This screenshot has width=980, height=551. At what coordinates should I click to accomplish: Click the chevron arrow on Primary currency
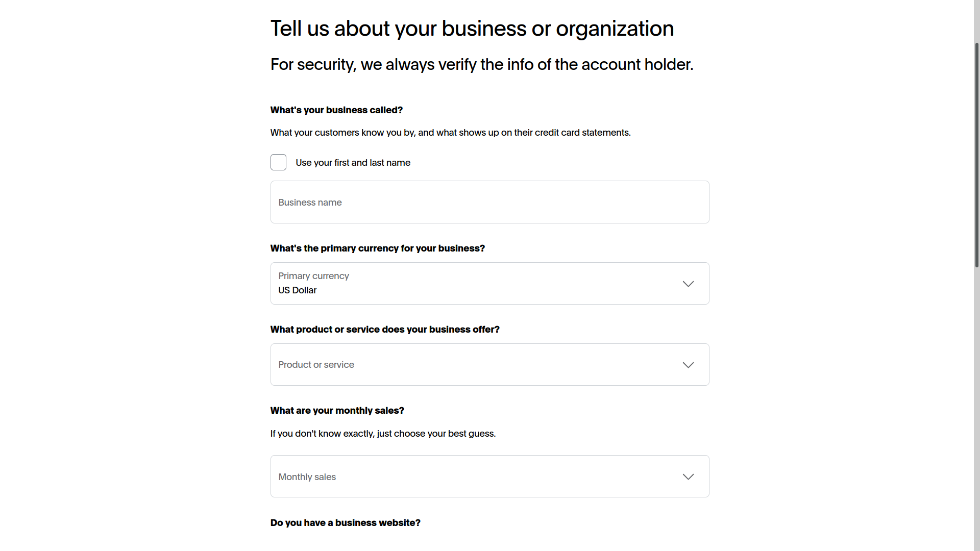point(688,284)
